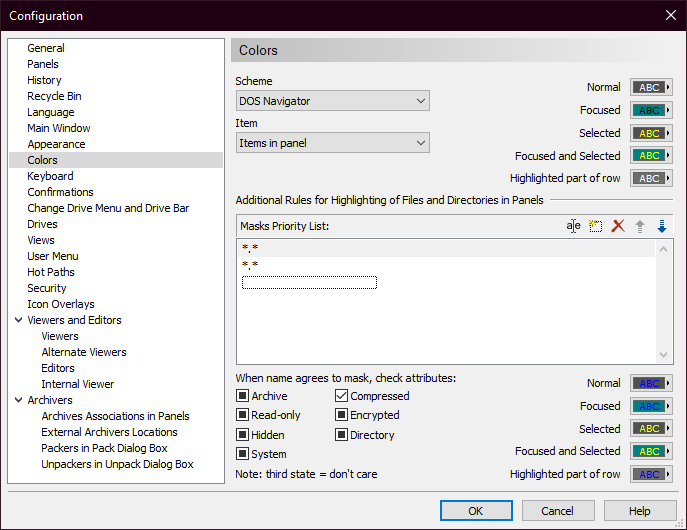
Task: Uncheck the Compressed attribute checkbox
Action: [341, 396]
